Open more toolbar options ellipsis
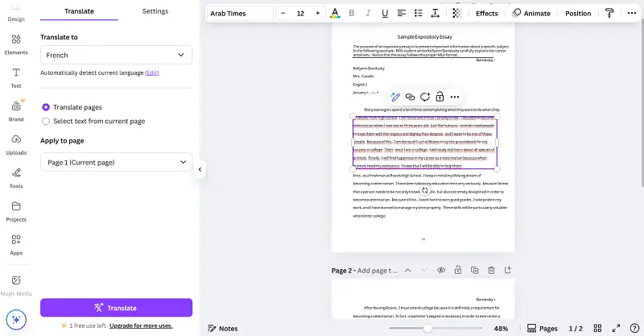644x336 pixels. [x=632, y=13]
